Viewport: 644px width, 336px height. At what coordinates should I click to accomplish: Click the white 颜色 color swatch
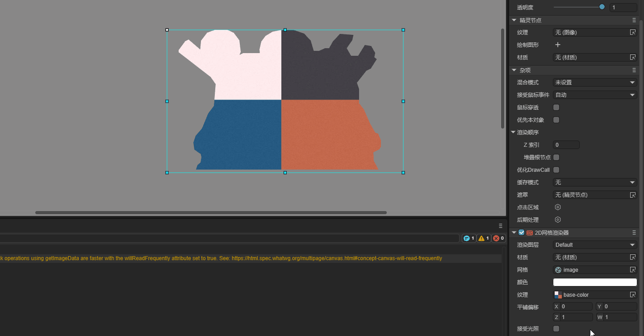tap(594, 282)
